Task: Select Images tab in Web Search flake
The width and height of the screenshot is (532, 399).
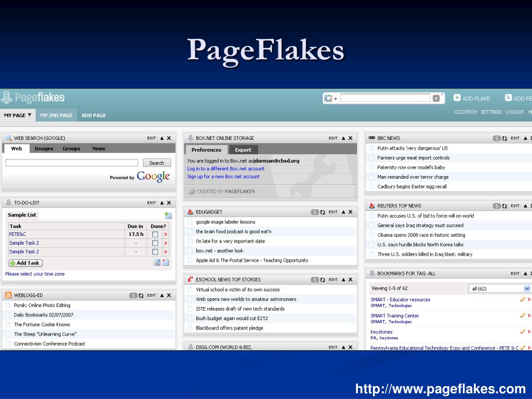Action: (44, 149)
